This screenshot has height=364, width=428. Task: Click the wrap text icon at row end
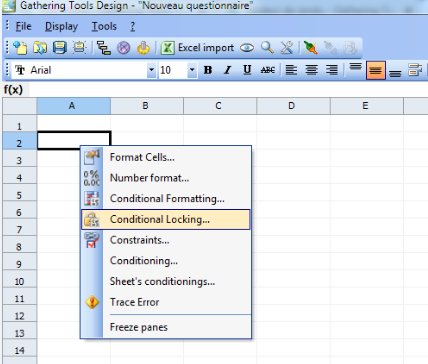coord(415,70)
